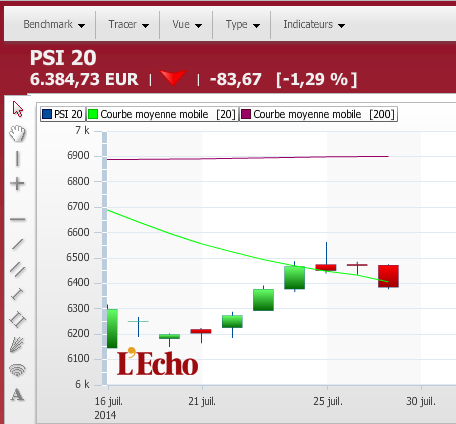Click the tall green candle at 16 juil.
This screenshot has width=456, height=424.
[x=112, y=329]
